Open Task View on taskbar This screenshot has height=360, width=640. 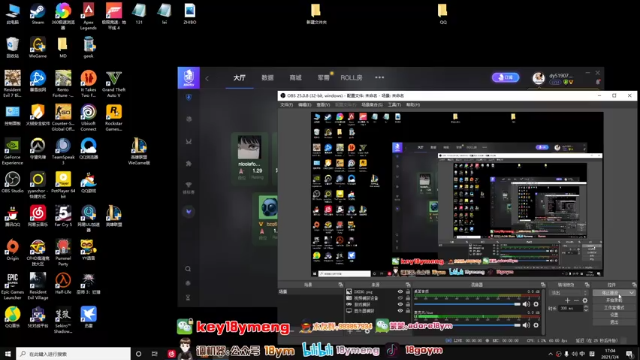click(x=154, y=353)
